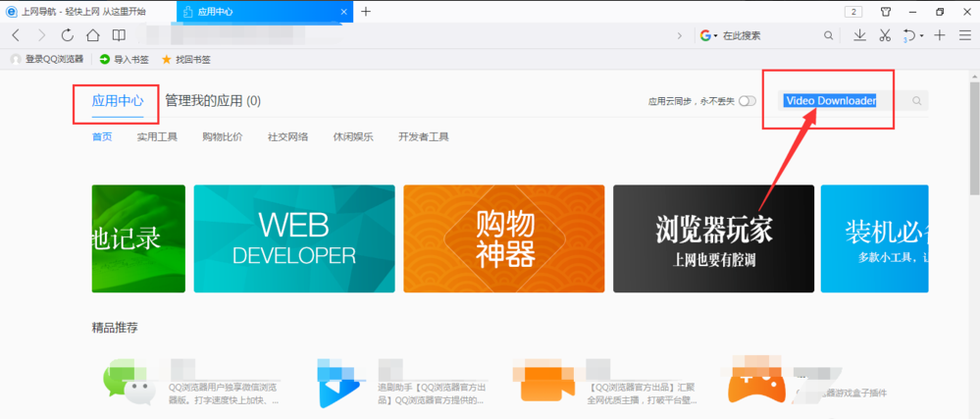
Task: Open the green WeChat app icon
Action: click(128, 382)
